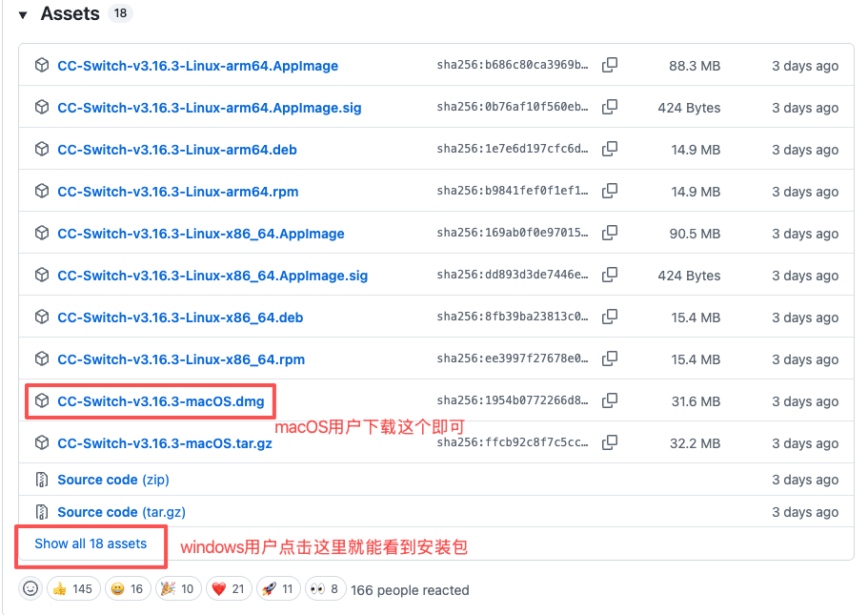This screenshot has width=868, height=615.
Task: Select hash text sha256:0b76af10f560eb…
Action: coord(512,107)
